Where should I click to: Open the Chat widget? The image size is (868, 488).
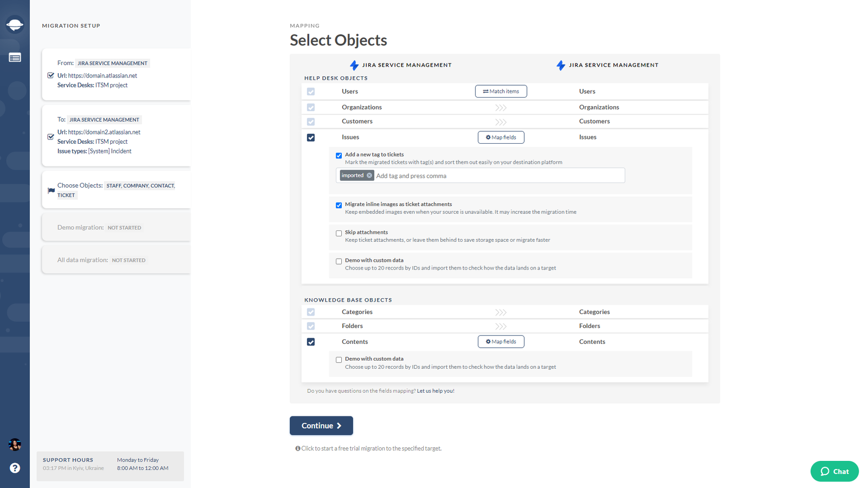pos(834,471)
